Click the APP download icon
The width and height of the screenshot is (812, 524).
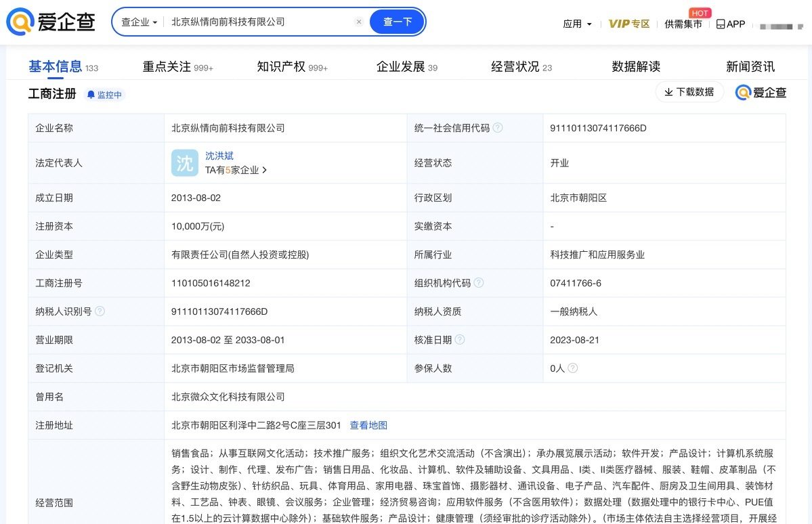tap(730, 24)
